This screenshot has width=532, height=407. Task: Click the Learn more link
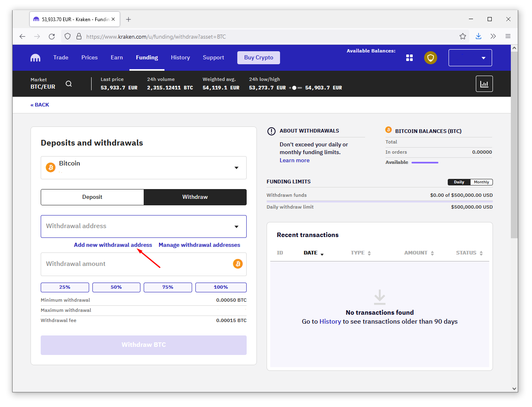294,161
